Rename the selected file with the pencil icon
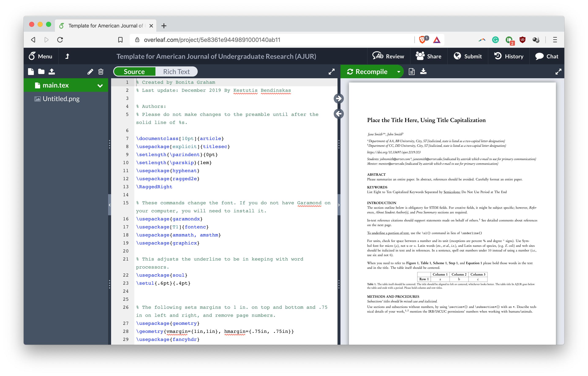This screenshot has width=588, height=376. tap(90, 71)
